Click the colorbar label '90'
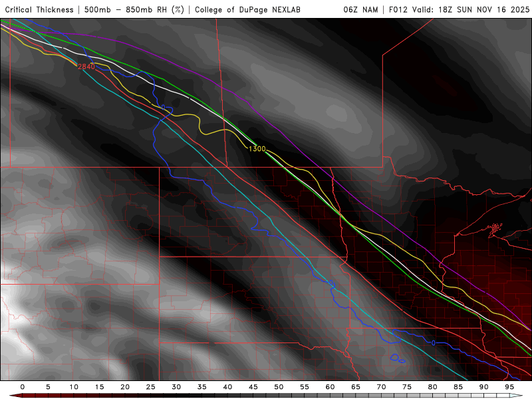Screen dimensions: 532x399 pyautogui.click(x=484, y=387)
